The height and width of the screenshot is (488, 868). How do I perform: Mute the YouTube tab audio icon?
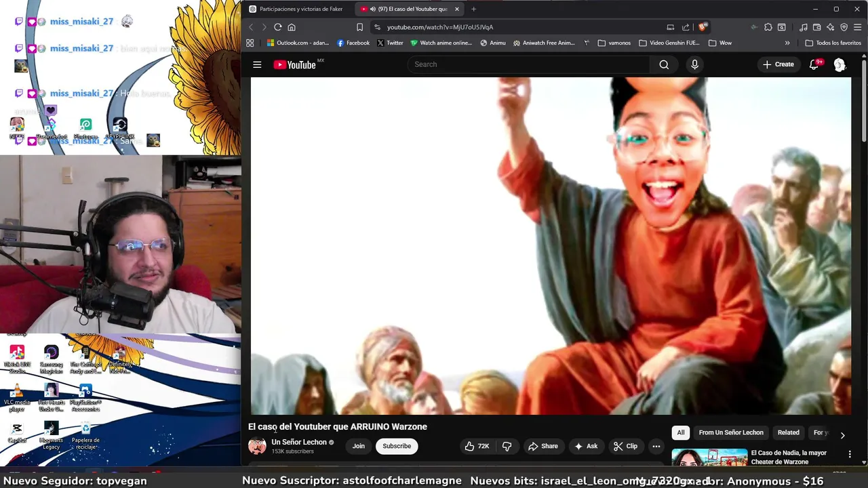coord(373,9)
